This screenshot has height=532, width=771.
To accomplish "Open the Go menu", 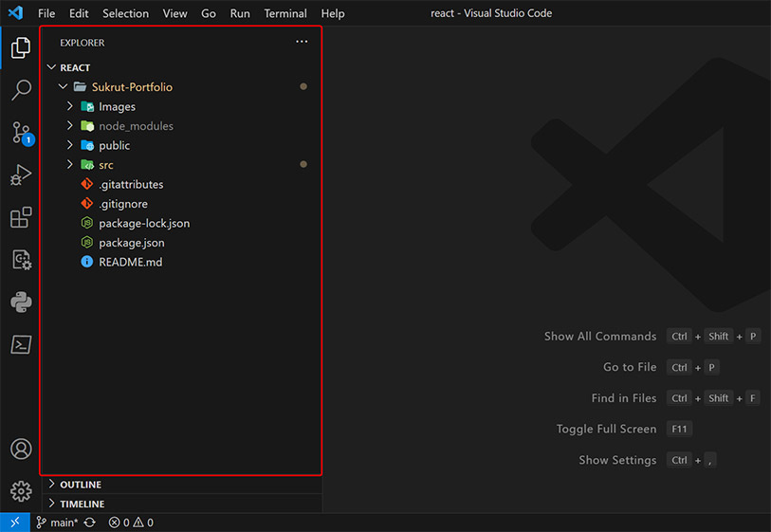I will (x=209, y=13).
